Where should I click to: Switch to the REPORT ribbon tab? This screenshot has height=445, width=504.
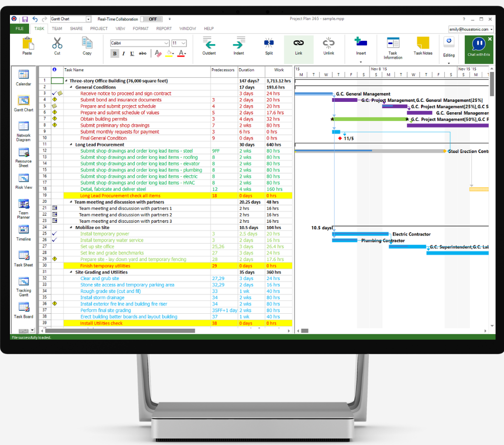[164, 28]
